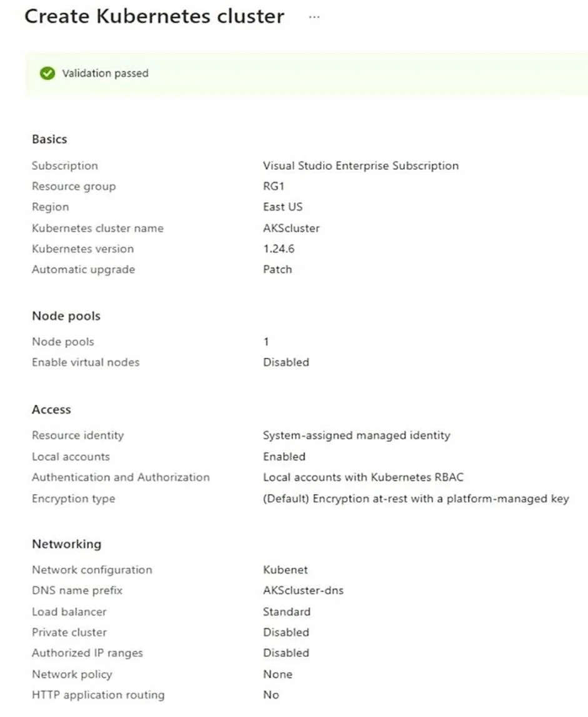
Task: Click the Visual Studio Enterprise Subscription value
Action: click(x=361, y=166)
